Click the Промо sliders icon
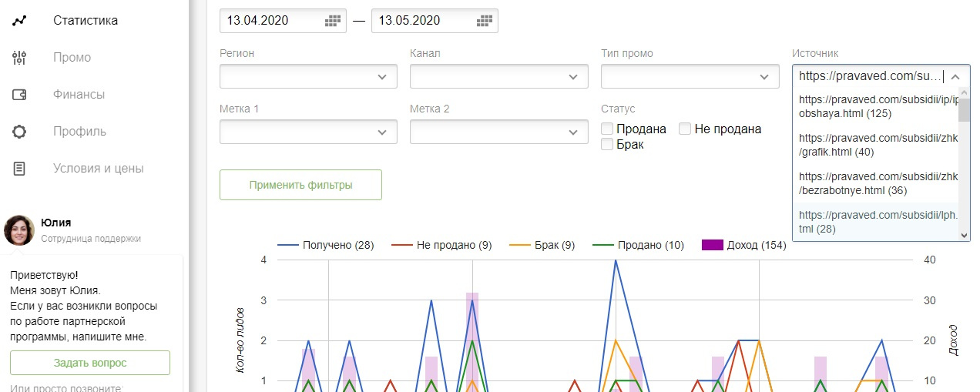The width and height of the screenshot is (980, 392). click(20, 58)
